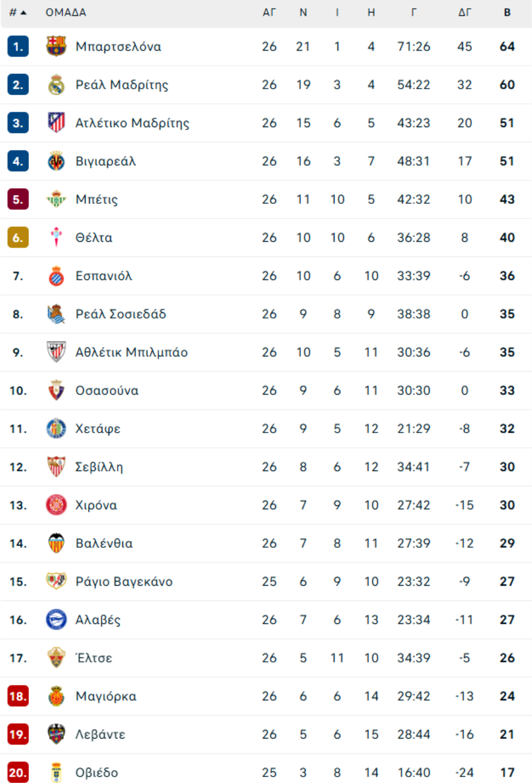Click the Atlético Madrid crest icon

coord(56,123)
